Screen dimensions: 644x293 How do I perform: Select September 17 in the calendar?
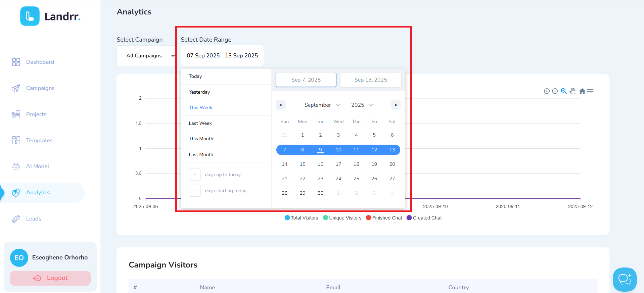point(338,164)
